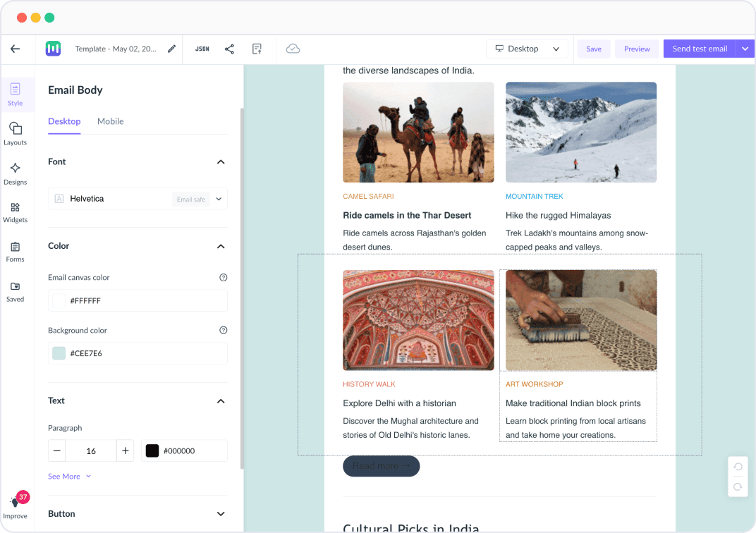Screen dimensions: 756x533
Task: Expand the Button section
Action: coord(221,514)
